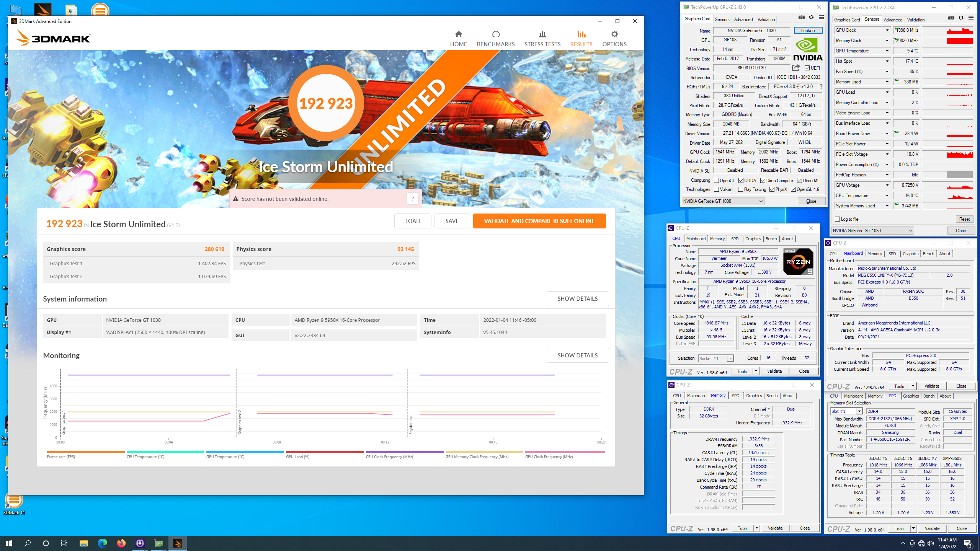Image resolution: width=980 pixels, height=551 pixels.
Task: Click refresh icon in GPU-Z Sensors window
Action: coord(961,18)
